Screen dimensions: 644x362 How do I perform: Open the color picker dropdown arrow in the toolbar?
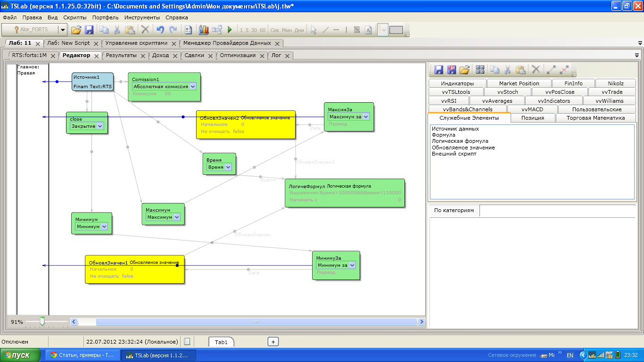tap(383, 30)
